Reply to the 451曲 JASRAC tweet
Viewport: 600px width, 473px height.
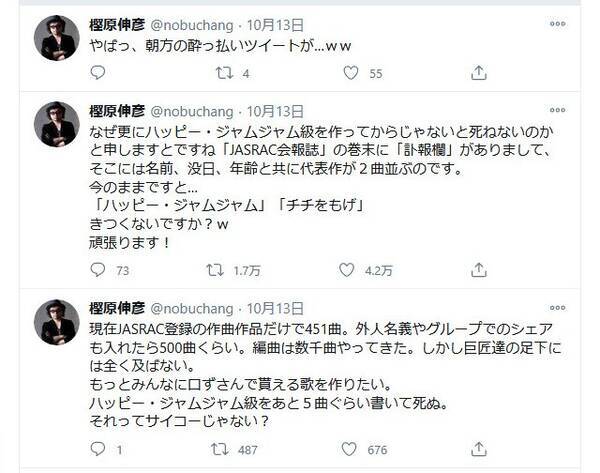[97, 449]
